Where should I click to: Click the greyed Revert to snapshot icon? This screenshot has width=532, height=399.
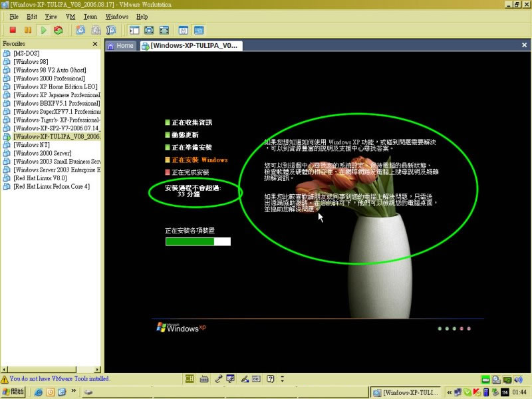pos(96,30)
